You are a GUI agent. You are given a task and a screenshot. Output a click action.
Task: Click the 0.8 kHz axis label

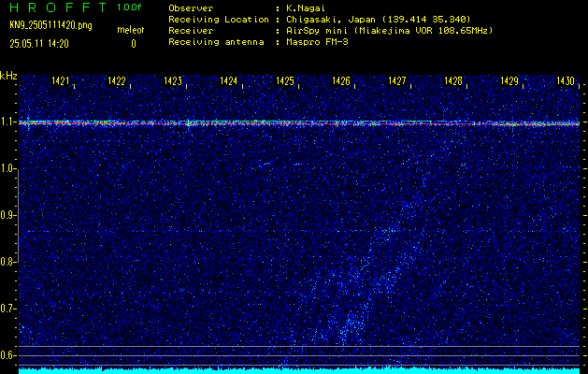7,262
